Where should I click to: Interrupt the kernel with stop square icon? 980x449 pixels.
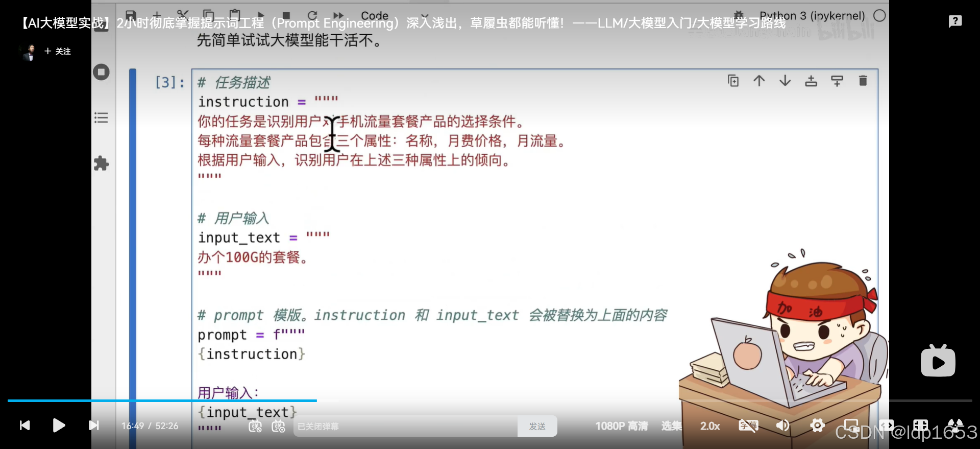[286, 15]
